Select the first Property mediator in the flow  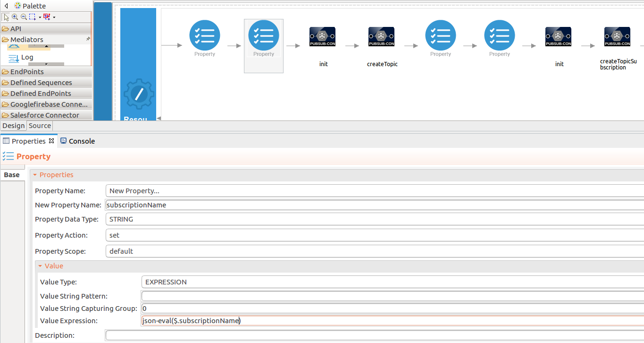click(x=205, y=38)
